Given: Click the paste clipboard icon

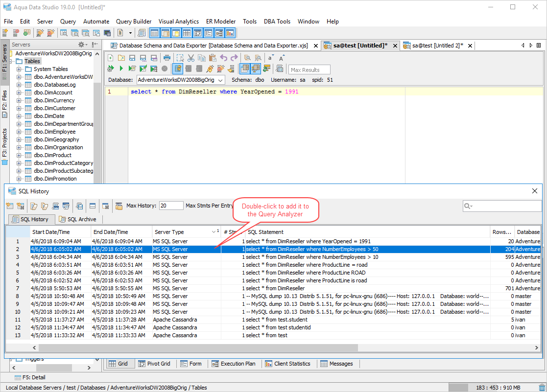Looking at the screenshot, I should (x=213, y=58).
